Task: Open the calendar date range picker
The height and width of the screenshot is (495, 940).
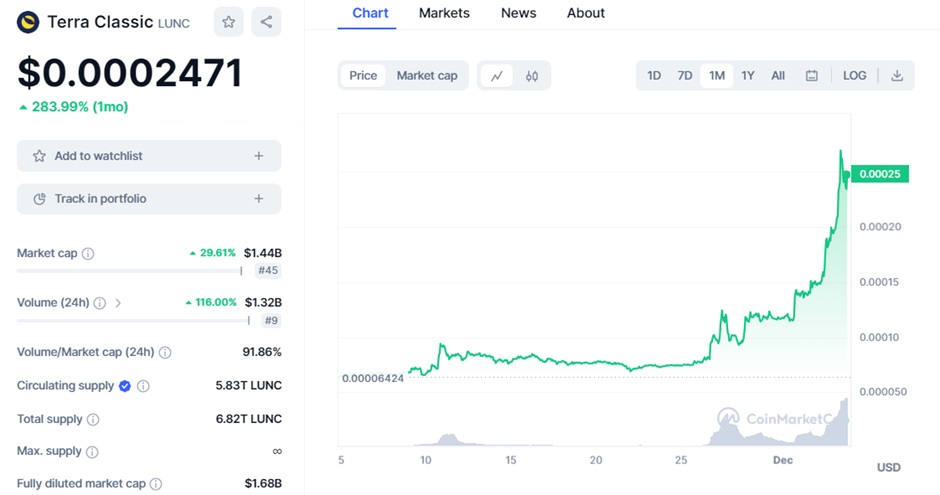Action: click(812, 76)
